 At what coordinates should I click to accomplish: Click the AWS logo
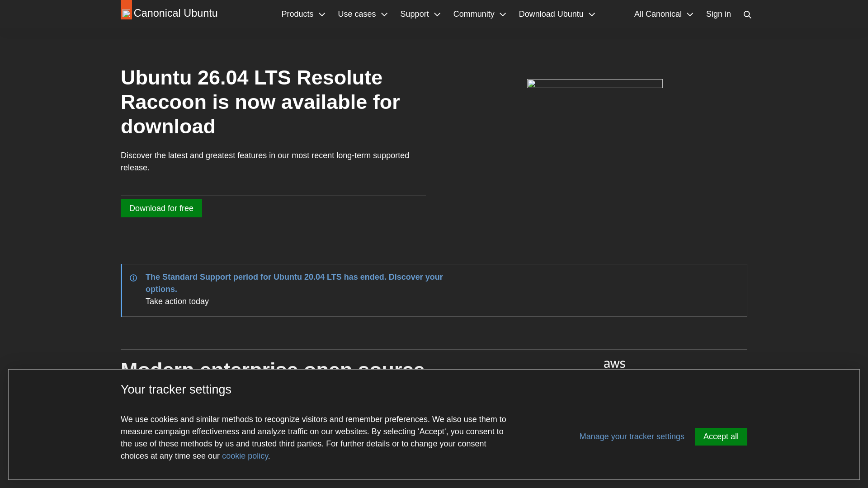[x=614, y=364]
